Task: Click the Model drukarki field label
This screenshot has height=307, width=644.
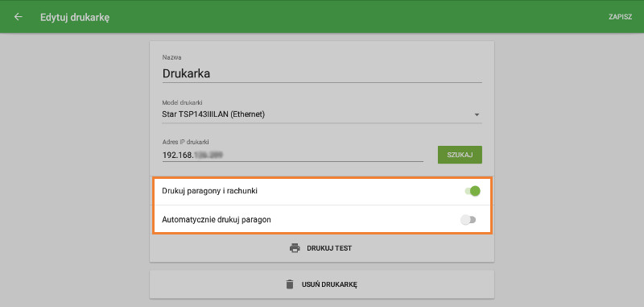Action: pos(183,102)
